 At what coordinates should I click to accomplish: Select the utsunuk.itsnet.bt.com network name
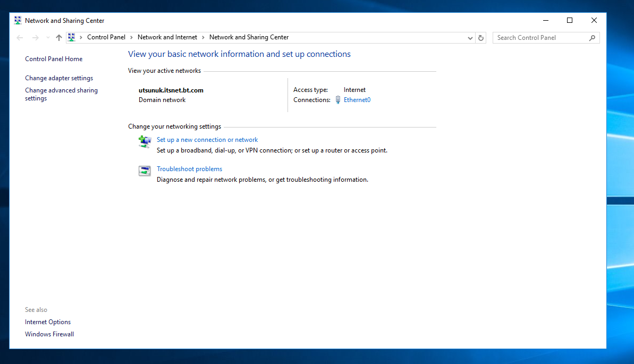(x=171, y=90)
